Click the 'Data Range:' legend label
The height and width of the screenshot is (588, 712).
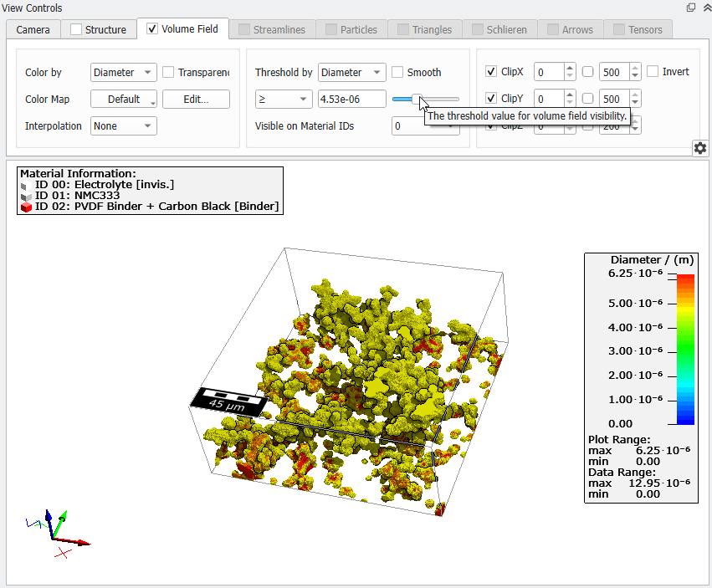(x=622, y=473)
